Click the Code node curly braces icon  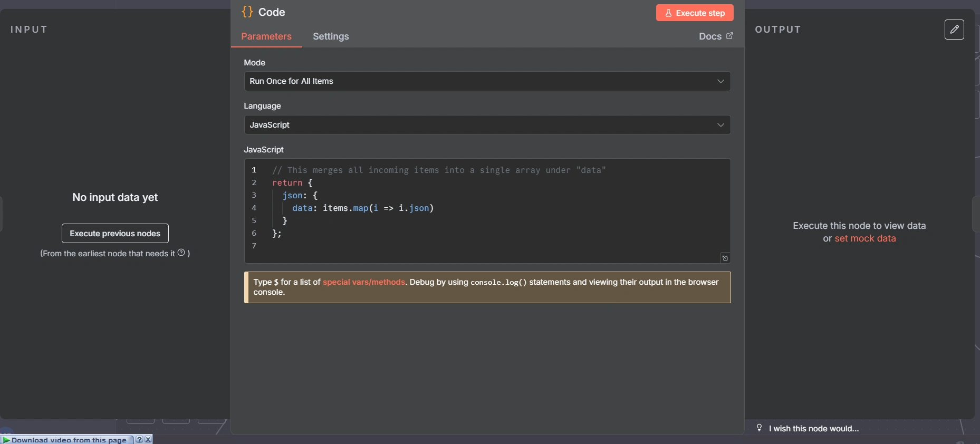[x=247, y=12]
